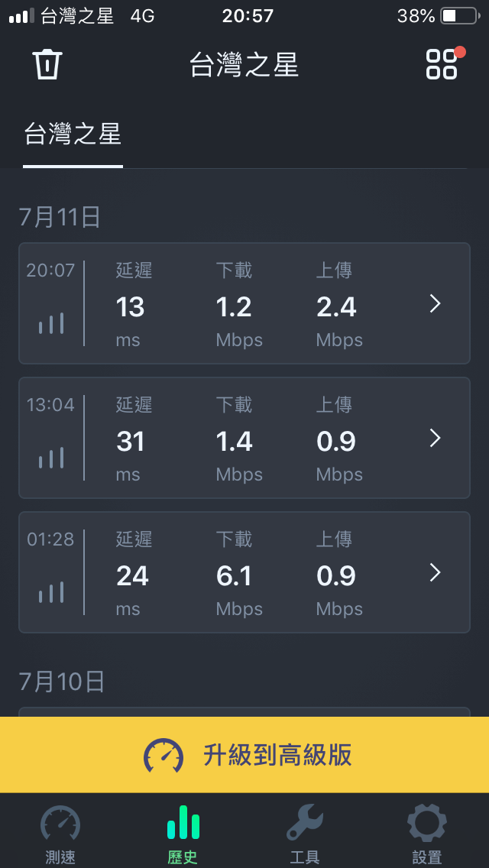The image size is (489, 868).
Task: Tap speedometer icon on yellow upgrade banner
Action: coord(164,755)
